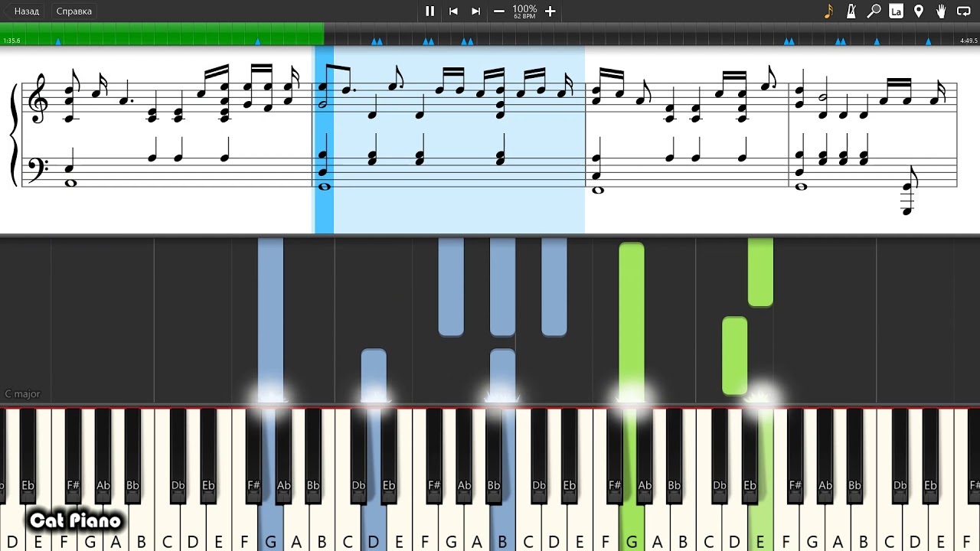Toggle the metronome icon
Viewport: 980px width, 551px height.
[851, 11]
